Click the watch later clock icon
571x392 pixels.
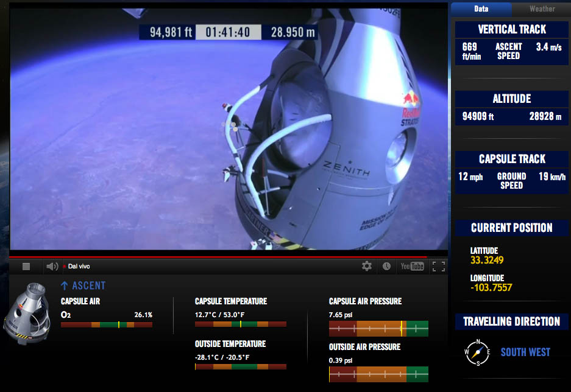387,267
